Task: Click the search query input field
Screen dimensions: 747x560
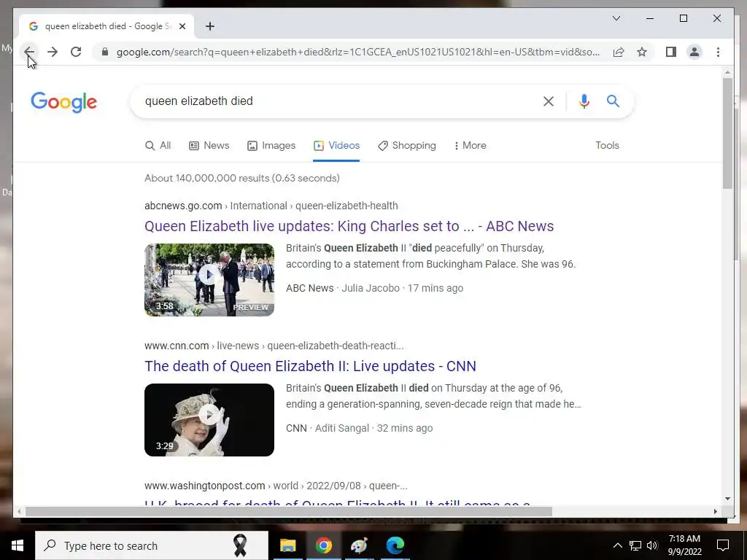Action: 338,101
